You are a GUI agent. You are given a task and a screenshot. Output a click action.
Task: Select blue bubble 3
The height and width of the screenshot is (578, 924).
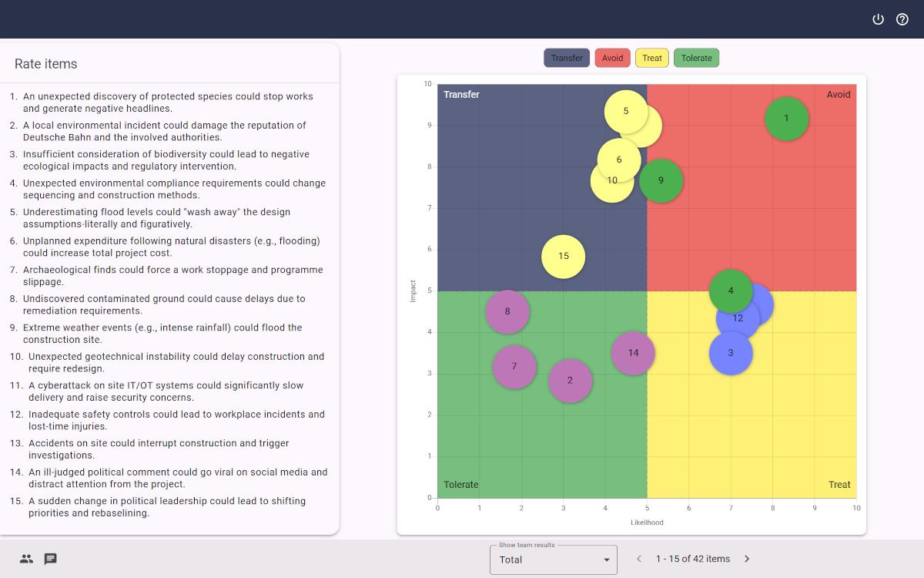click(731, 353)
